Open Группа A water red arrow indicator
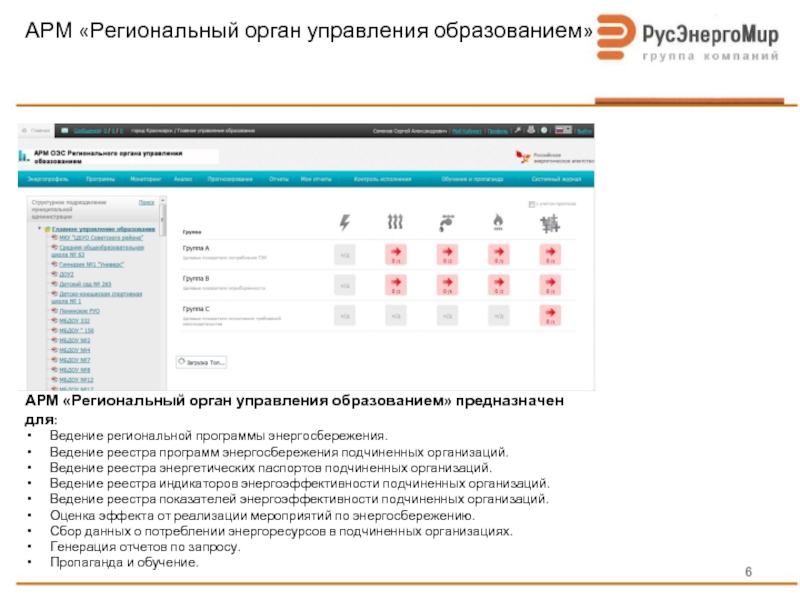 coord(447,254)
